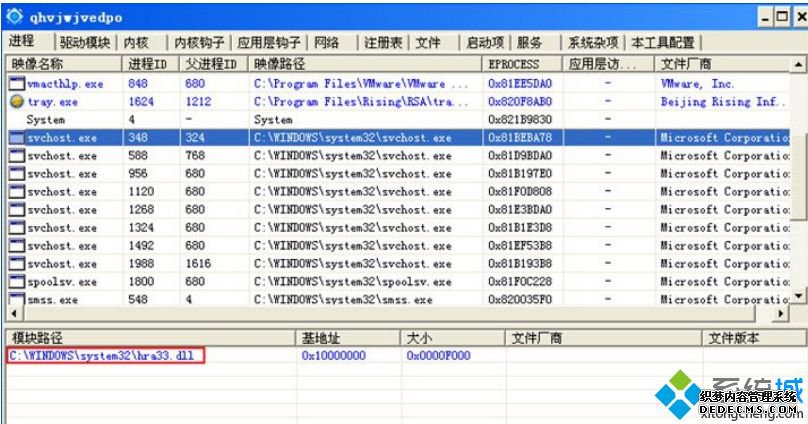The height and width of the screenshot is (424, 808).
Task: Click the icon of svchost.exe with PID 1268
Action: point(16,210)
